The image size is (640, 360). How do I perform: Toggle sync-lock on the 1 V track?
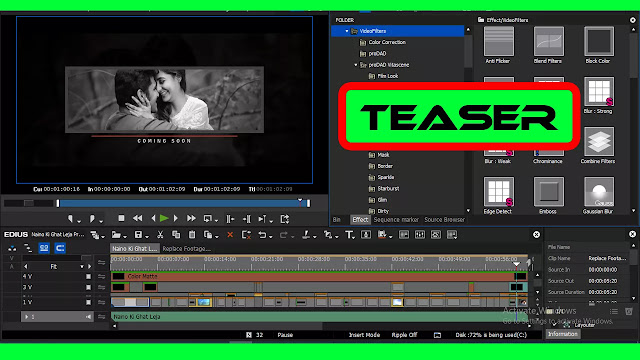(101, 302)
